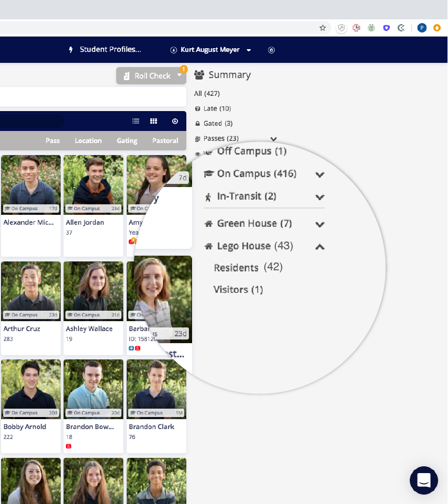Open the settings gear icon in the header
448x504 pixels.
point(272,50)
